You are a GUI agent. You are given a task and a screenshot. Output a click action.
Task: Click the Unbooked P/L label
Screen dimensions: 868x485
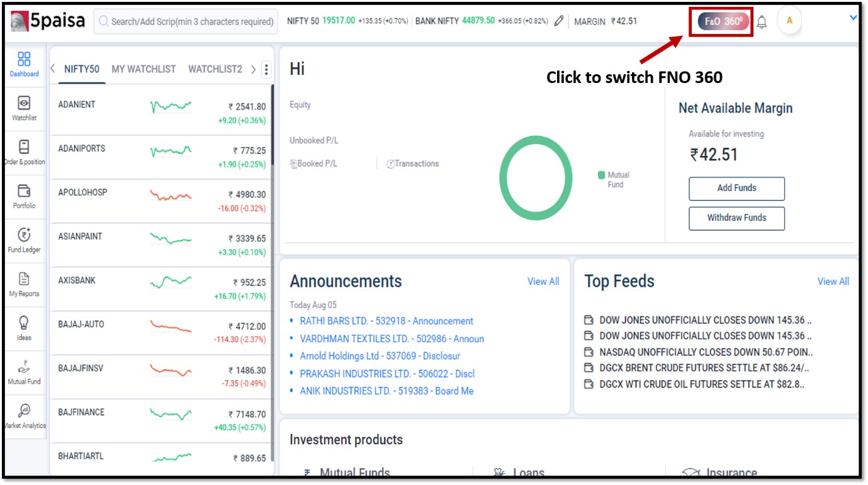[x=314, y=140]
